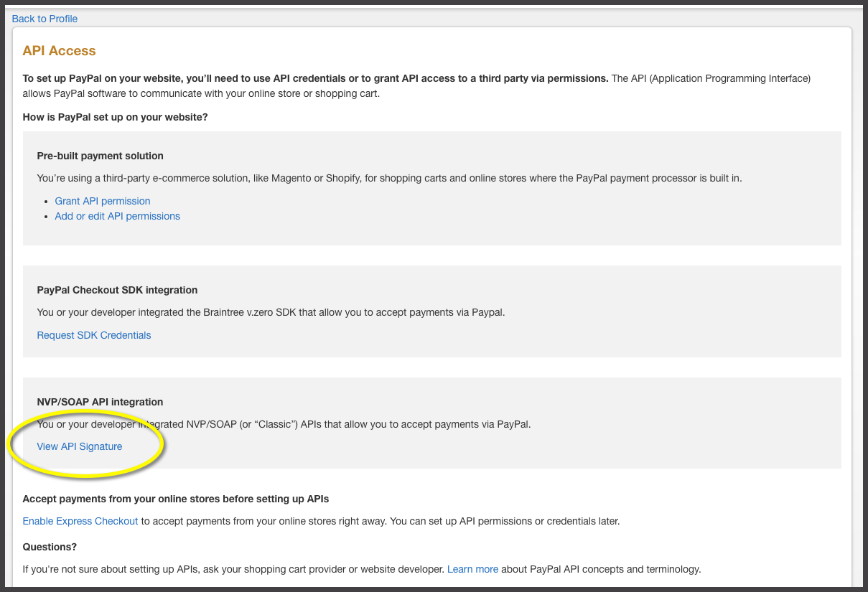Click the 'Questions?' heading
Viewport: 868px width, 592px height.
coord(50,547)
